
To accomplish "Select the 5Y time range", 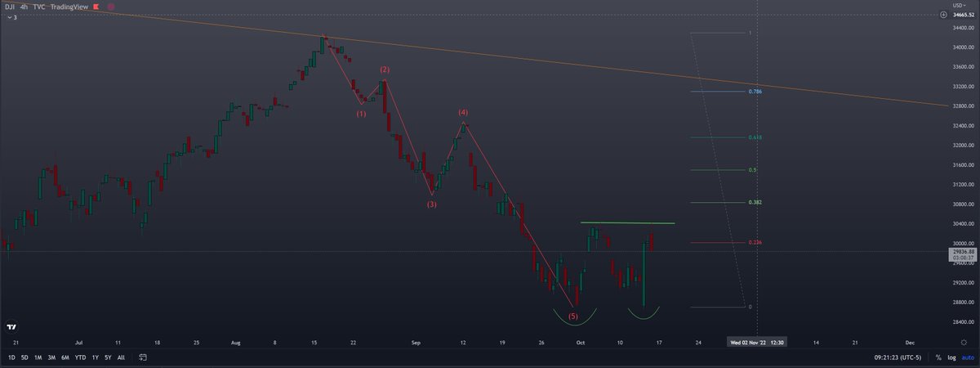I will coord(108,358).
